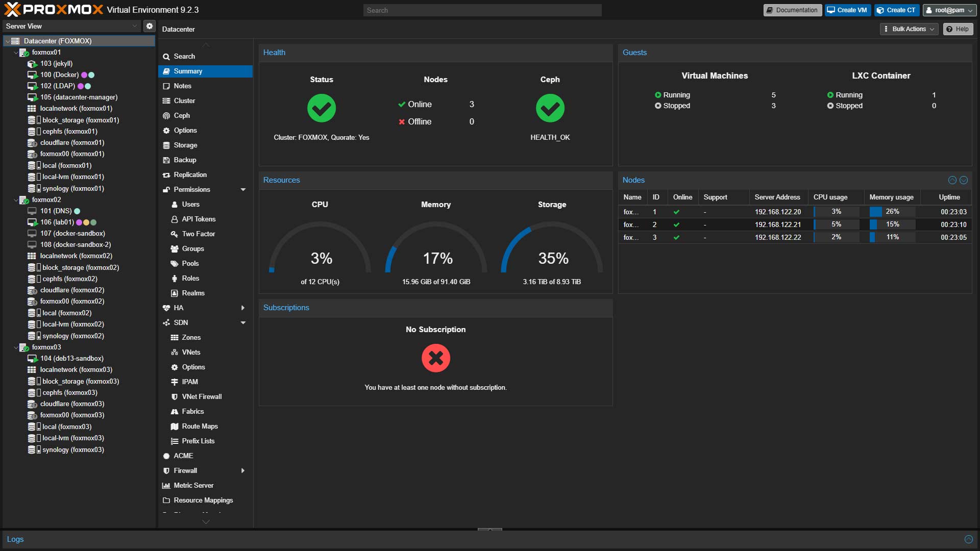This screenshot has height=551, width=980.
Task: Click the green Status health checkmark icon
Action: click(322, 108)
